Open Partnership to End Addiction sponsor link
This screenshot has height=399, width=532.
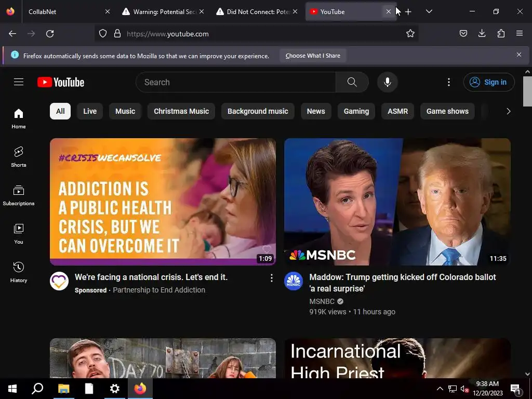tap(159, 290)
